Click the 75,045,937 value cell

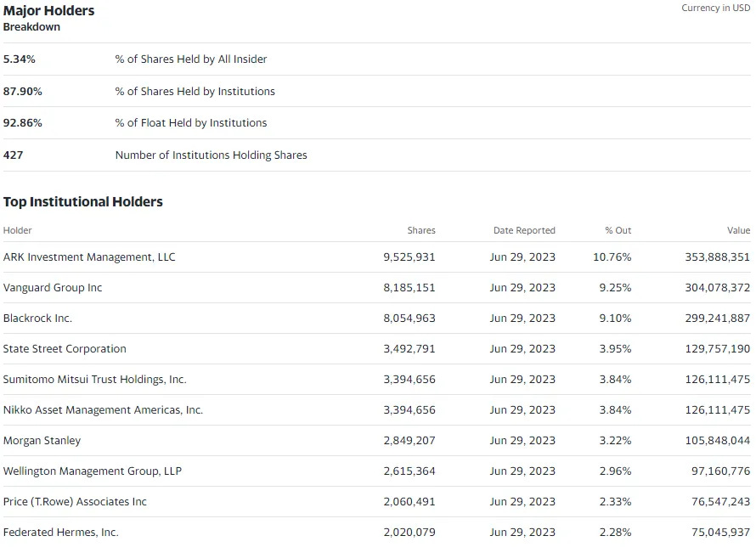point(721,533)
